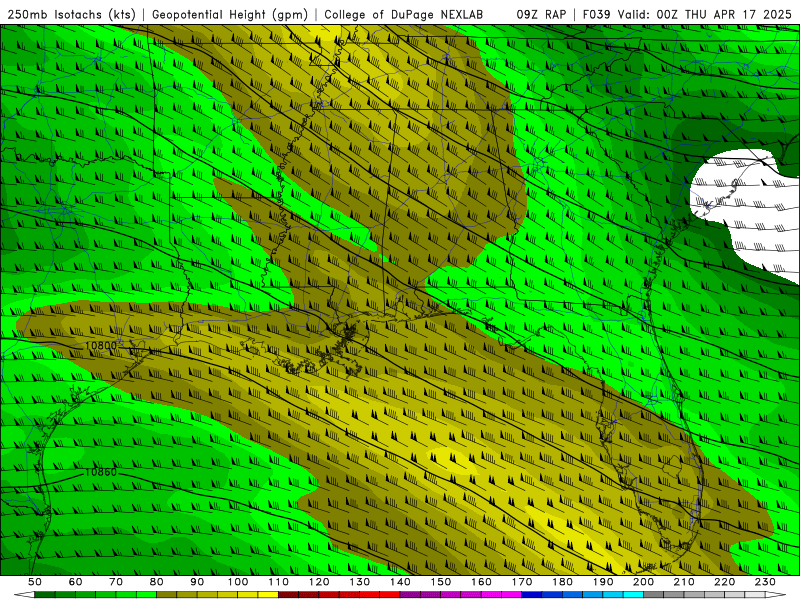The height and width of the screenshot is (600, 800).
Task: Click the 190 value on color scale
Action: pyautogui.click(x=603, y=582)
